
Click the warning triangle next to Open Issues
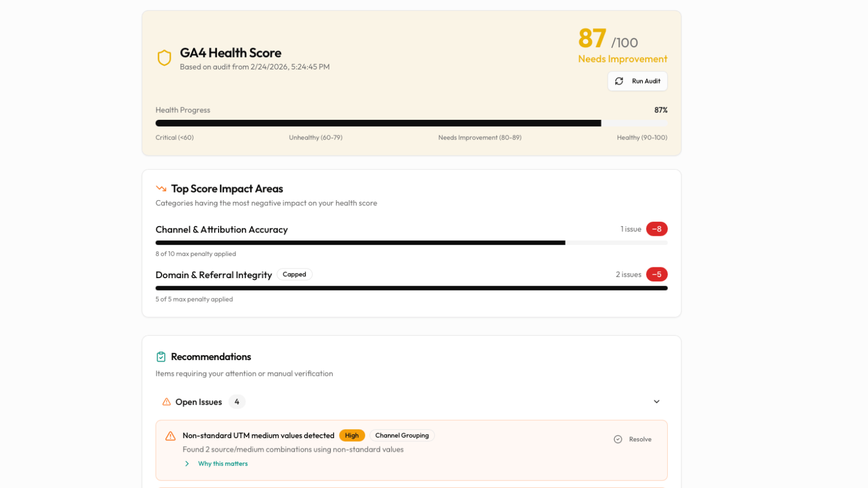tap(167, 402)
